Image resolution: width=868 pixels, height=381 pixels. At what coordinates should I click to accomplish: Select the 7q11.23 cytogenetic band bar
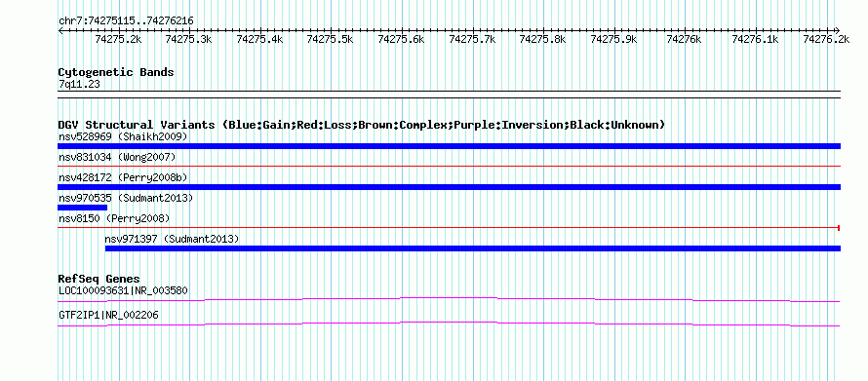click(449, 94)
